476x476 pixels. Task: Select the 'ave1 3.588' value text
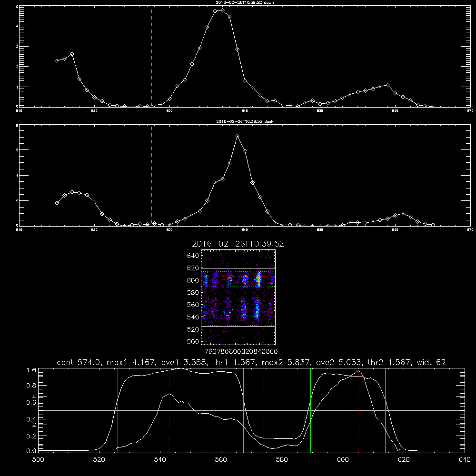[x=184, y=362]
